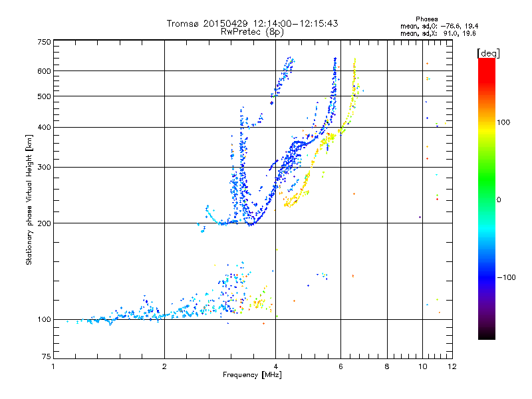Image resolution: width=532 pixels, height=399 pixels.
Task: Click the Stationary phase Virtual Height axis label
Action: point(29,199)
